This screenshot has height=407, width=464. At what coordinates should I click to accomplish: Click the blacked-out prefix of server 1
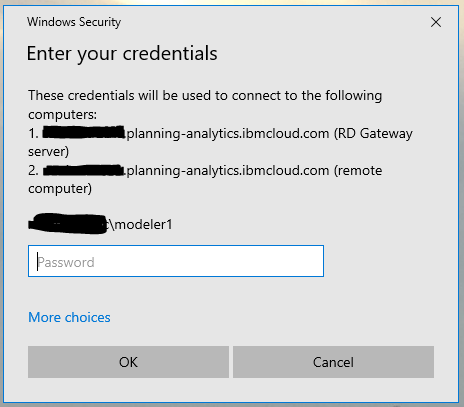(84, 132)
